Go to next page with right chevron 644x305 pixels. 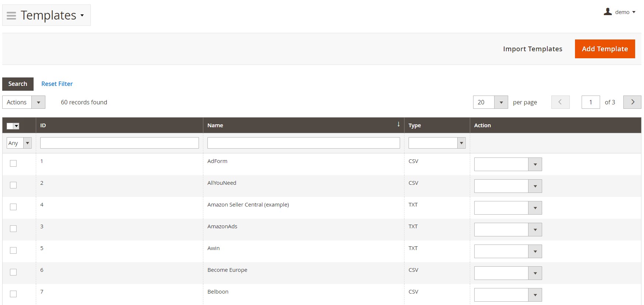coord(632,102)
